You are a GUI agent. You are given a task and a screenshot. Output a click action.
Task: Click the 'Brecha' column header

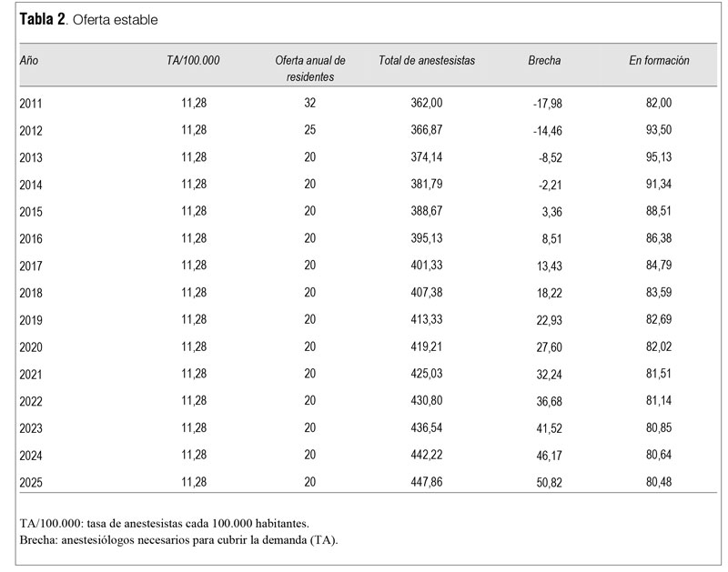(544, 61)
